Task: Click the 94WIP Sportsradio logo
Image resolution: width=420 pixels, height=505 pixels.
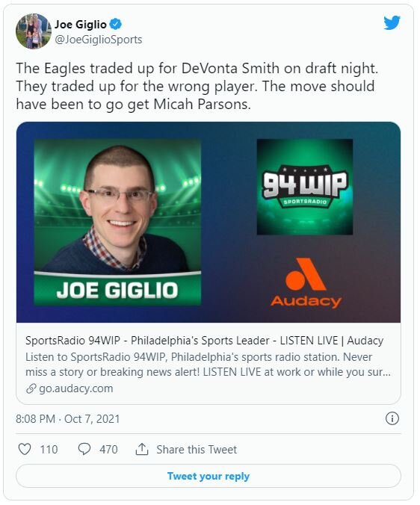Action: (305, 187)
